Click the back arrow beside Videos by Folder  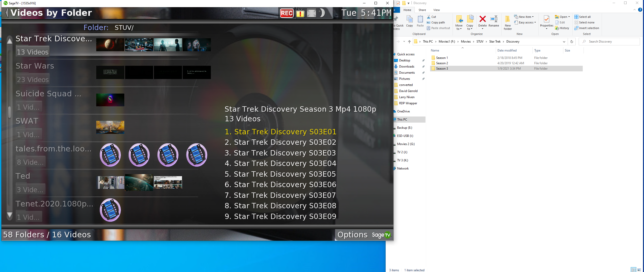[x=7, y=13]
